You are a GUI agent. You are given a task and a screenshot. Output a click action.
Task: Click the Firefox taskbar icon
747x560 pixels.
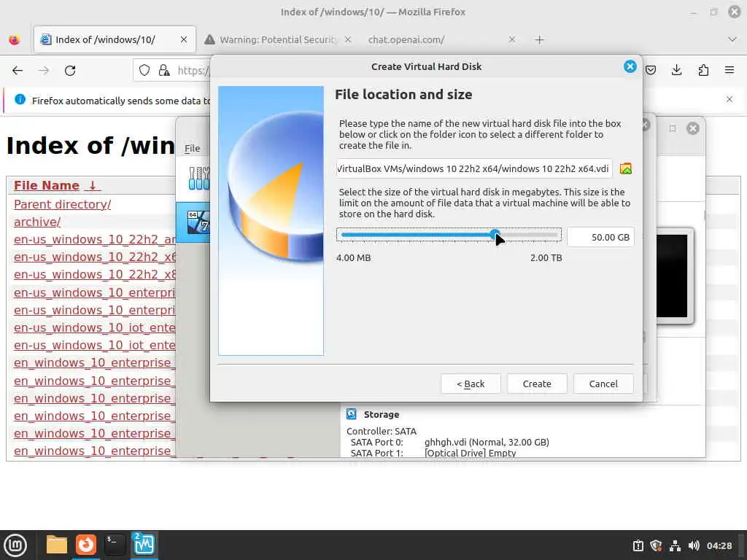point(86,545)
